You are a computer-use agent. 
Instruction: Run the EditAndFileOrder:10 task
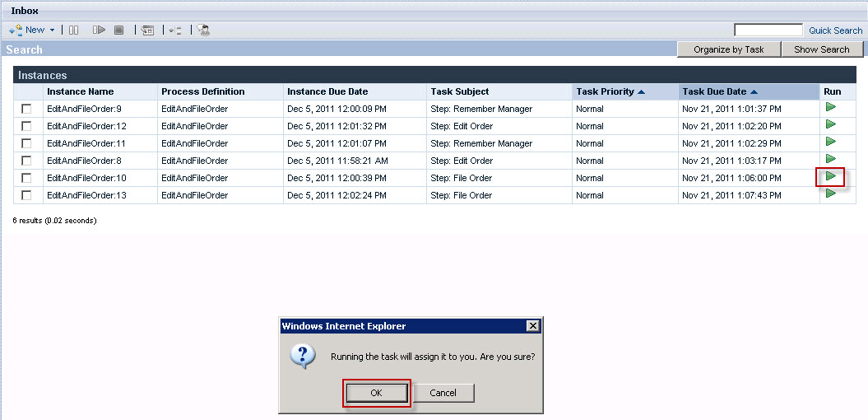tap(830, 176)
